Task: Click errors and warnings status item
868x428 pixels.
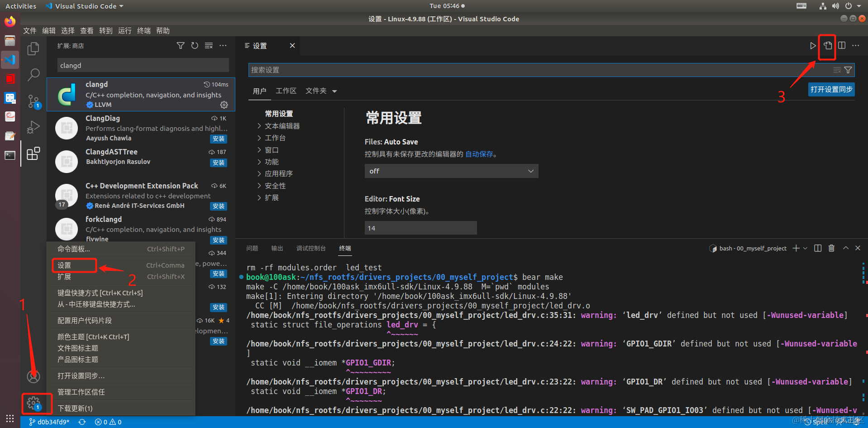Action: tap(108, 422)
